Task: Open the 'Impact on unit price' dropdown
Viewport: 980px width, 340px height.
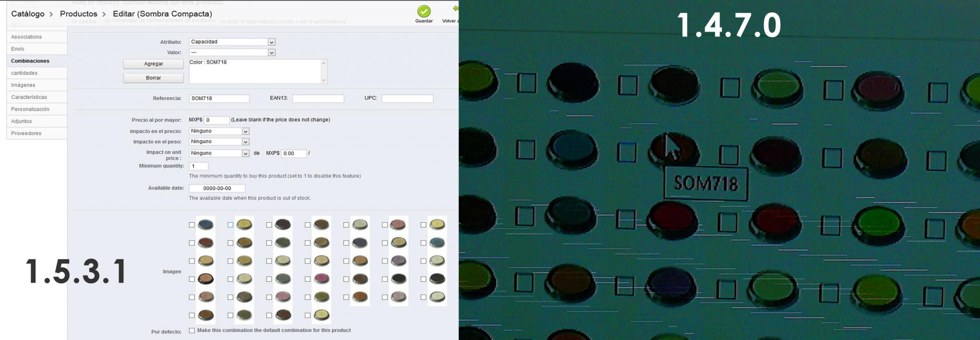Action: click(x=219, y=153)
